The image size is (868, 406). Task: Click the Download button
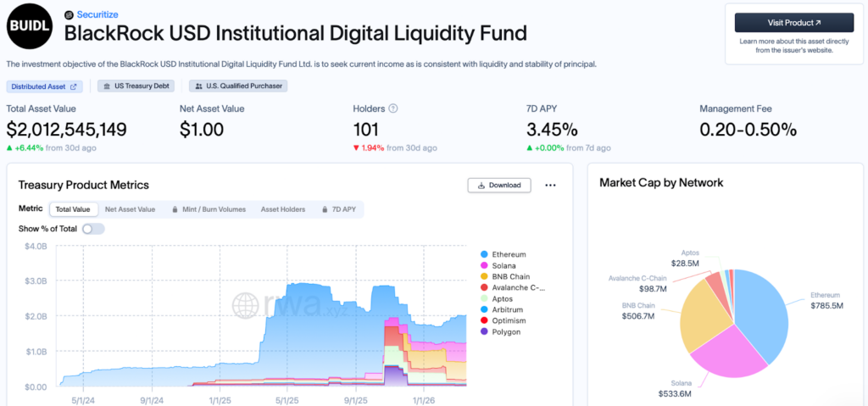(x=499, y=185)
